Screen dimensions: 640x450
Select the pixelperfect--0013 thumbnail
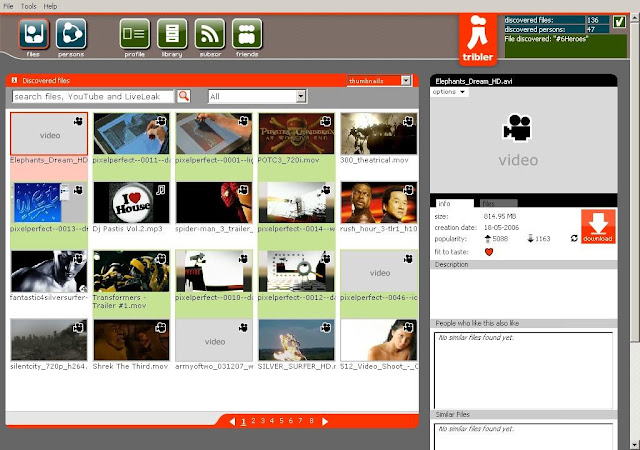(x=49, y=203)
